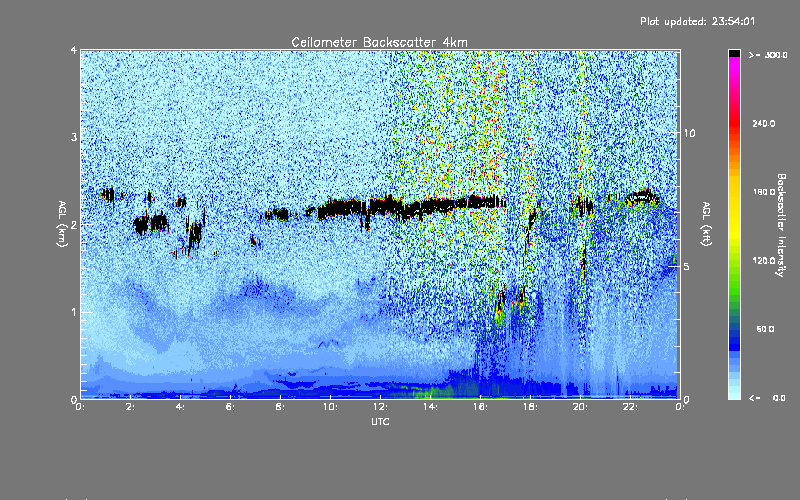Click the "12:" UTC tick label
Screen dimensions: 800x500
380,407
